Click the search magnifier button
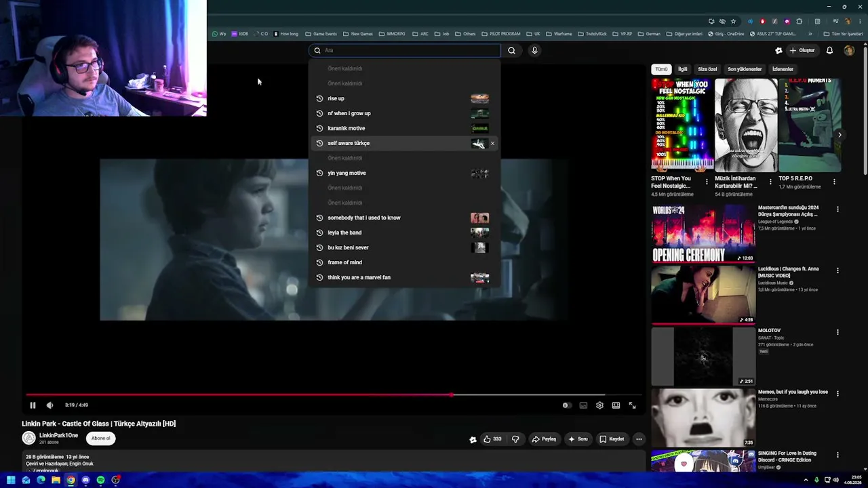The height and width of the screenshot is (488, 868). [511, 50]
